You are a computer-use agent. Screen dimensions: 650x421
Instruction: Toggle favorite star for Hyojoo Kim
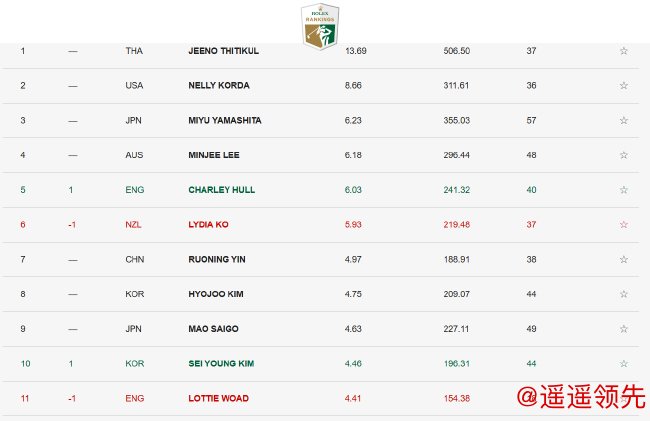(x=624, y=294)
